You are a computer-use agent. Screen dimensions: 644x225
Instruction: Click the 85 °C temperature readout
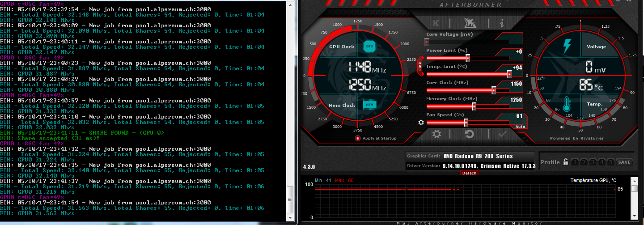591,85
